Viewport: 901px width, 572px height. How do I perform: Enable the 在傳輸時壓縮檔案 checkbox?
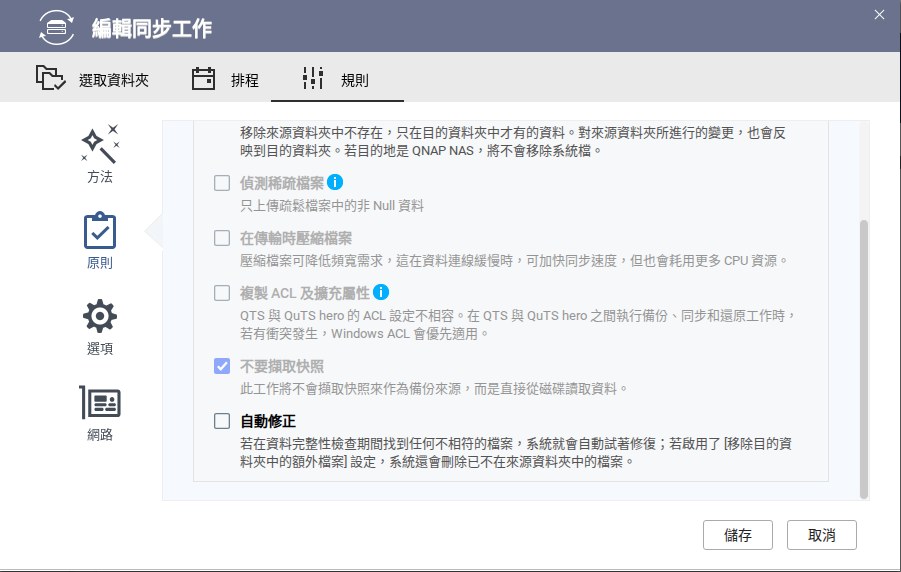222,238
